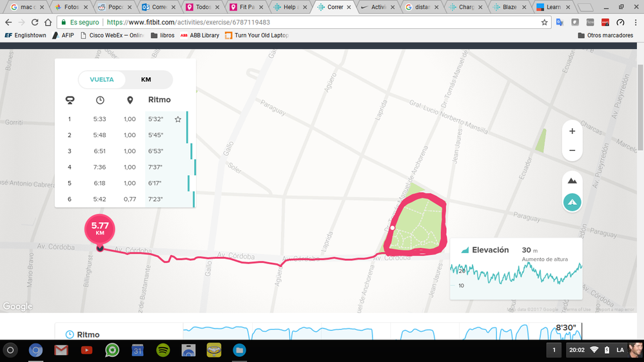Zoom out of the map
This screenshot has height=362, width=644.
click(x=572, y=151)
